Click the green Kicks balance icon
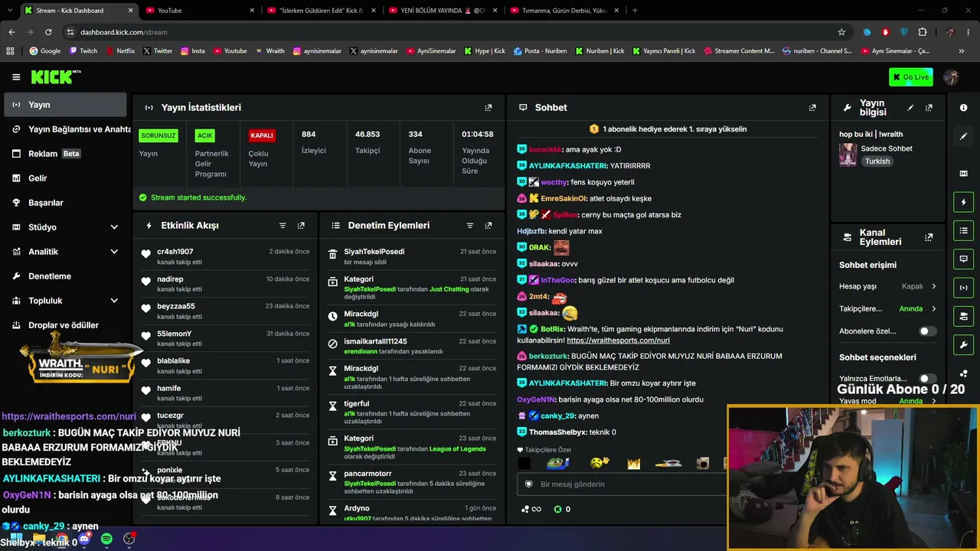 click(557, 509)
